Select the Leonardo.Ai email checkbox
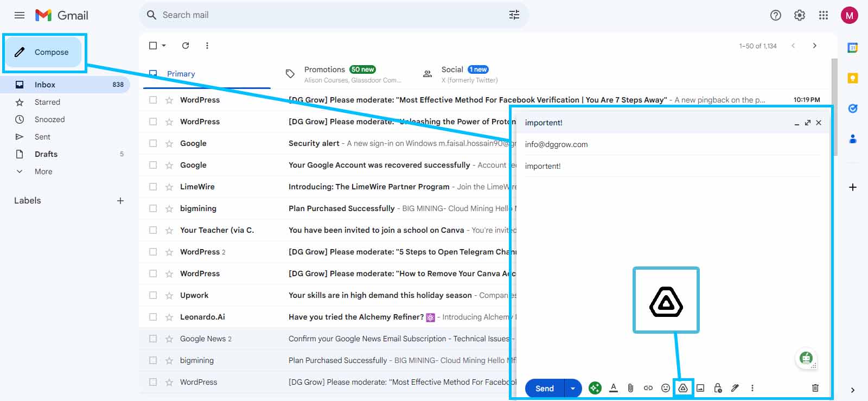868x401 pixels. click(x=153, y=317)
